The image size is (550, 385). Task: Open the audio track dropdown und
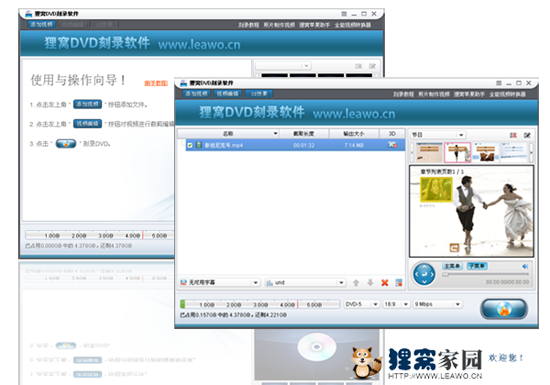coord(305,283)
